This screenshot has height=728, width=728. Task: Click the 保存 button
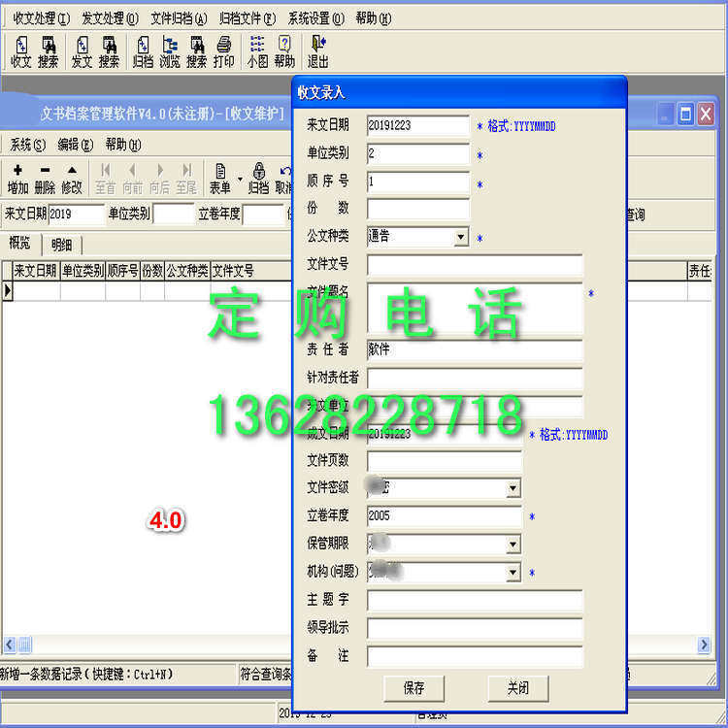[414, 687]
